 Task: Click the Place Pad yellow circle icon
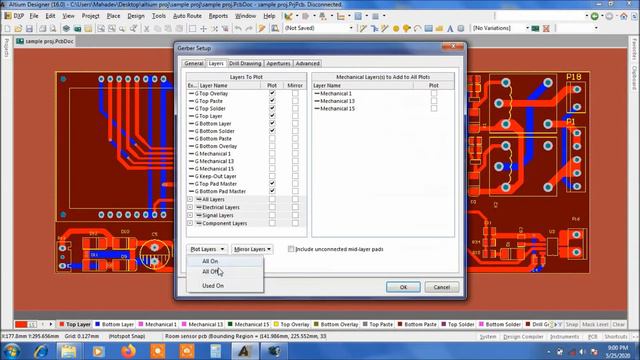coord(396,29)
